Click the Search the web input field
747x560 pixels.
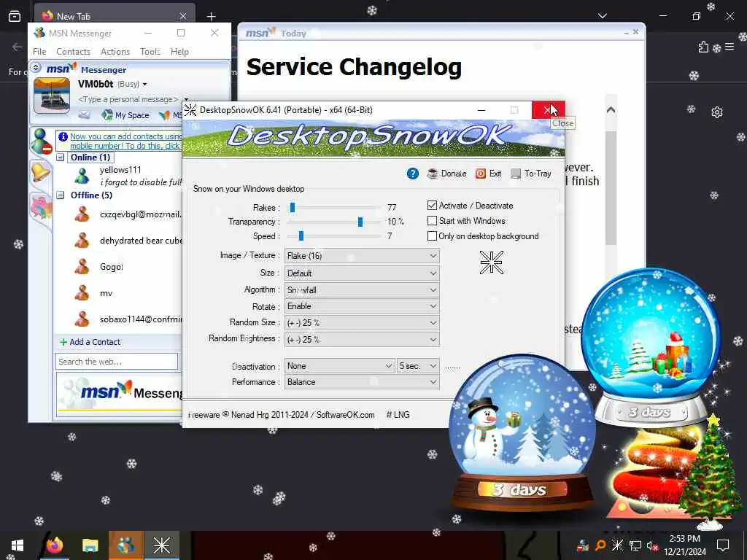coord(117,362)
